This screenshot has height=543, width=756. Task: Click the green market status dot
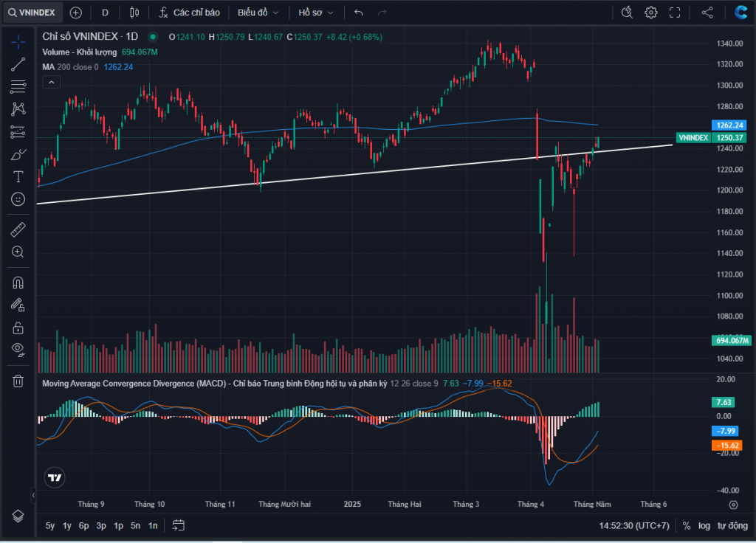pyautogui.click(x=153, y=37)
